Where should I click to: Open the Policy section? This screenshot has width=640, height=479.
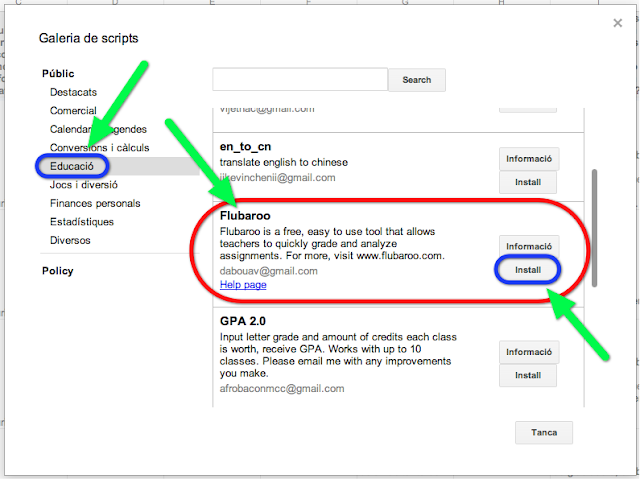click(x=58, y=271)
